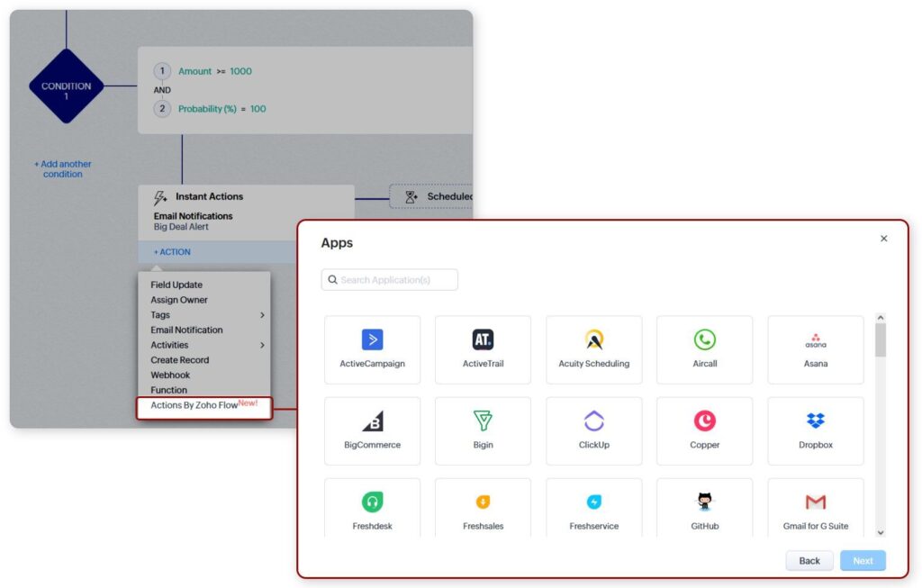Select the Dropbox app icon
Screen dimensions: 922x588
tap(816, 421)
